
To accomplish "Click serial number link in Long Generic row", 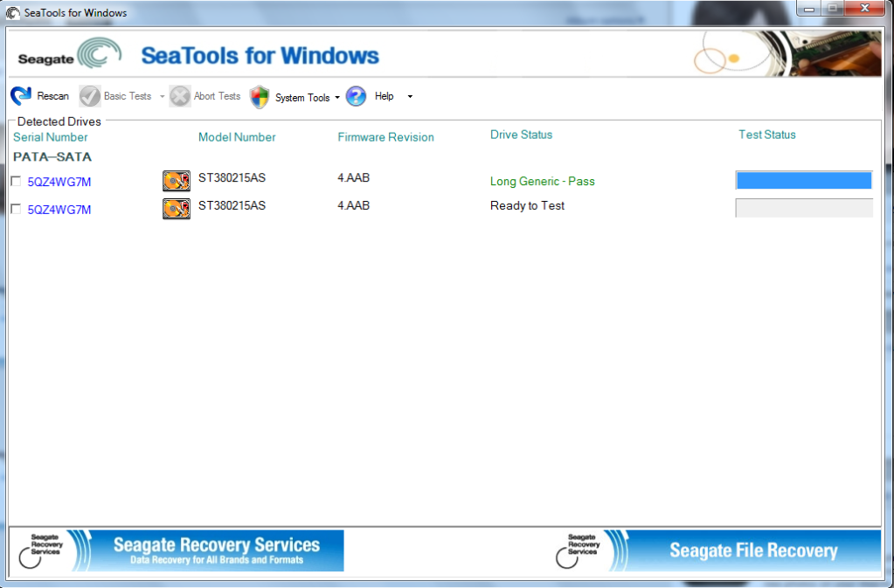I will 59,182.
